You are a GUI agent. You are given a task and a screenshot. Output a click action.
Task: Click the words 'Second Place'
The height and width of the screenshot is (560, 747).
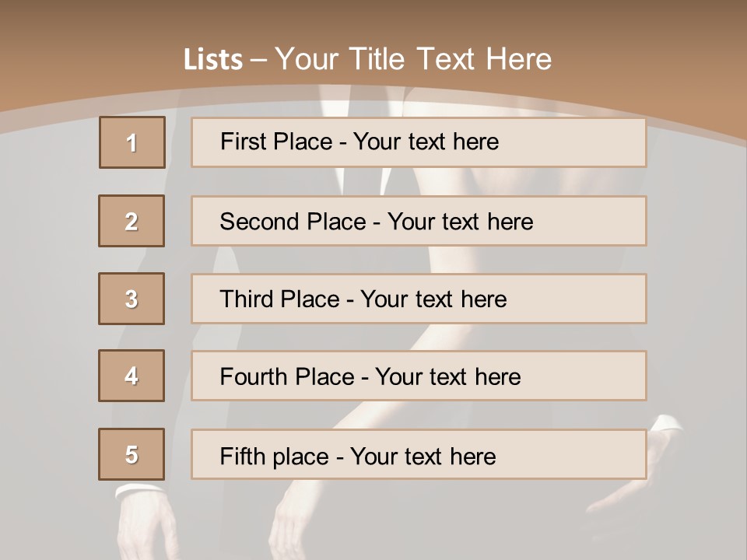pyautogui.click(x=293, y=222)
